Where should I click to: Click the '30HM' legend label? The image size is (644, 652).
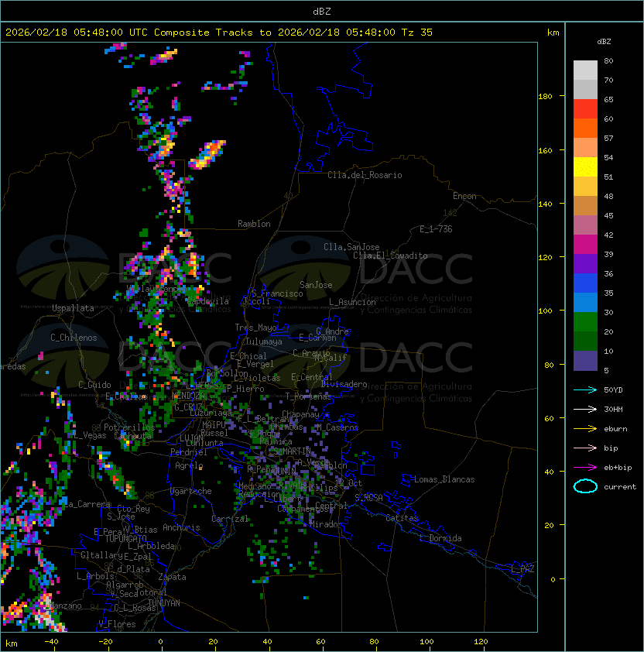point(613,410)
